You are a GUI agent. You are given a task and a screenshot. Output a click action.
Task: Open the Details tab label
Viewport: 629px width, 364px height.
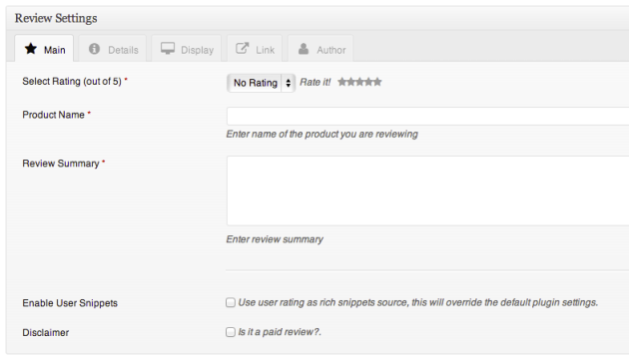coord(123,50)
